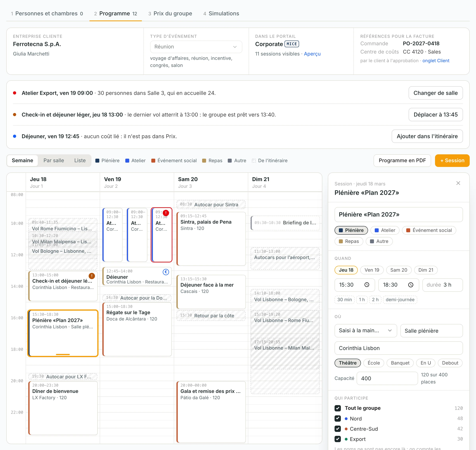476x450 pixels.
Task: Click the MICE badge next to Corporate
Action: [x=292, y=44]
